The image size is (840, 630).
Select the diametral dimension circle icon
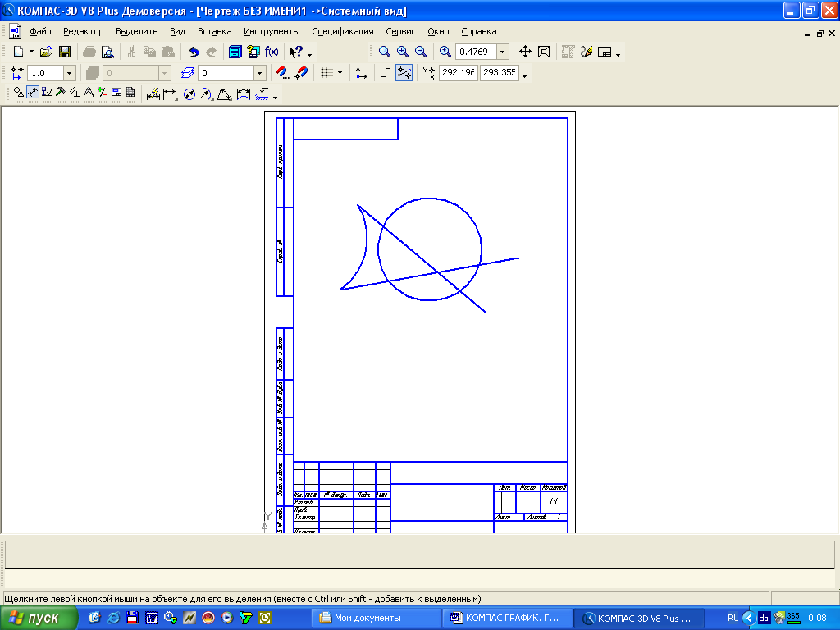pos(189,94)
